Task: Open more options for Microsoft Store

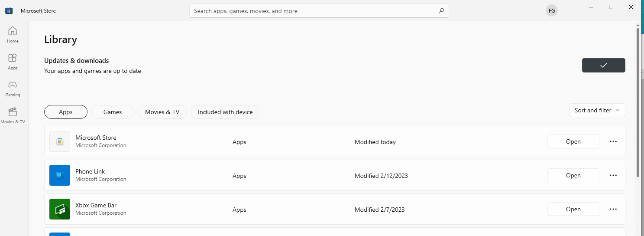Action: click(x=613, y=141)
